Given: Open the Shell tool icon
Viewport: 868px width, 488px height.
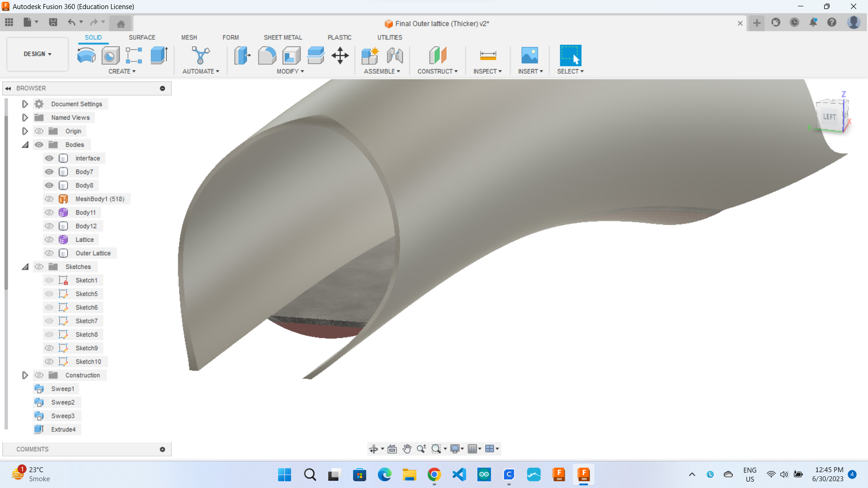Looking at the screenshot, I should pos(291,55).
